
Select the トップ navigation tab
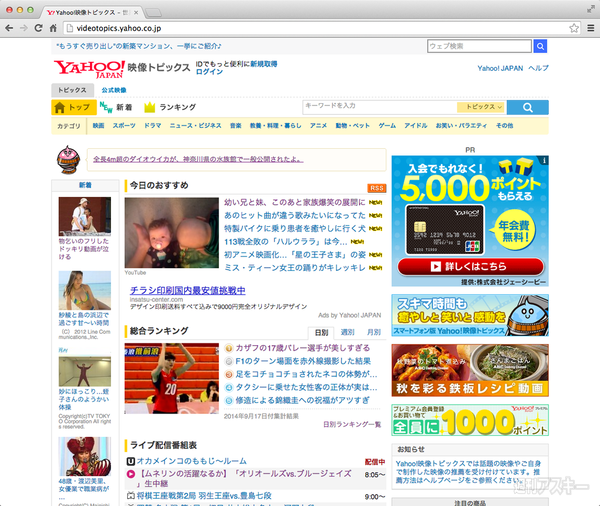pyautogui.click(x=74, y=108)
